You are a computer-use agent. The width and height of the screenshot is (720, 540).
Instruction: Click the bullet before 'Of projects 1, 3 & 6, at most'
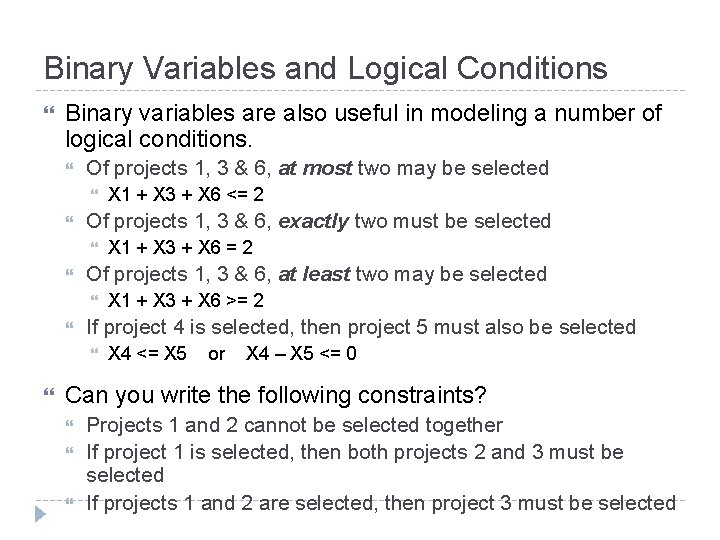[70, 166]
